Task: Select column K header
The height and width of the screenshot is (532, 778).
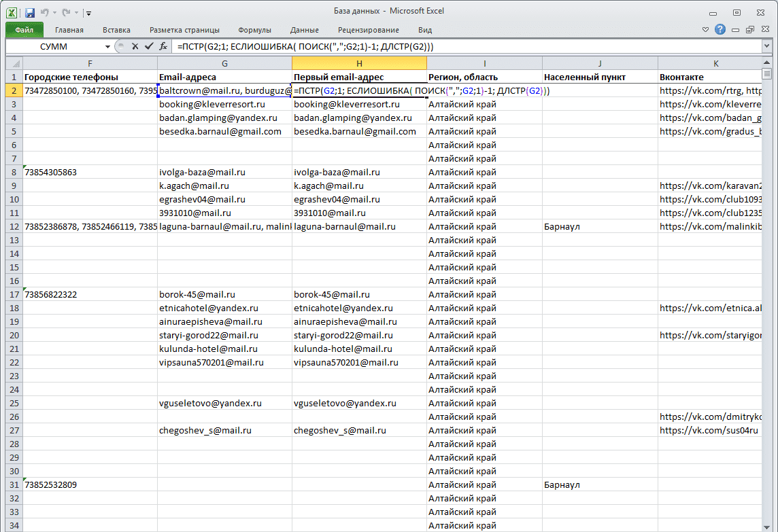Action: (710, 63)
